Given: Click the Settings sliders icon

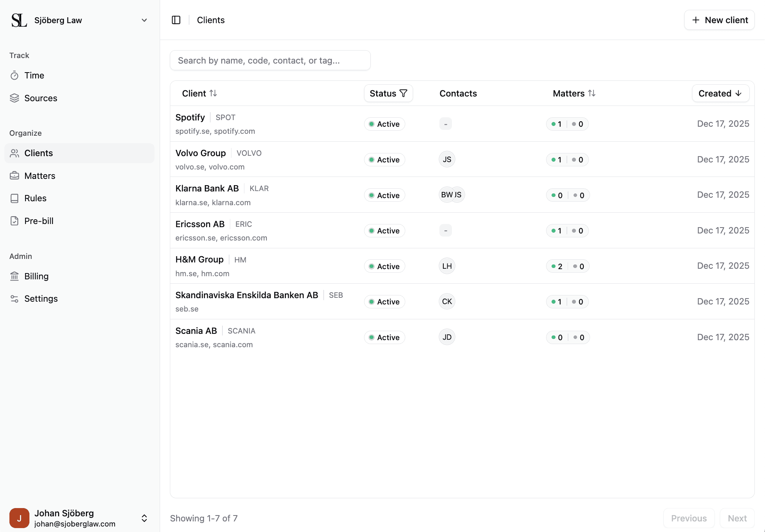Looking at the screenshot, I should tap(15, 299).
